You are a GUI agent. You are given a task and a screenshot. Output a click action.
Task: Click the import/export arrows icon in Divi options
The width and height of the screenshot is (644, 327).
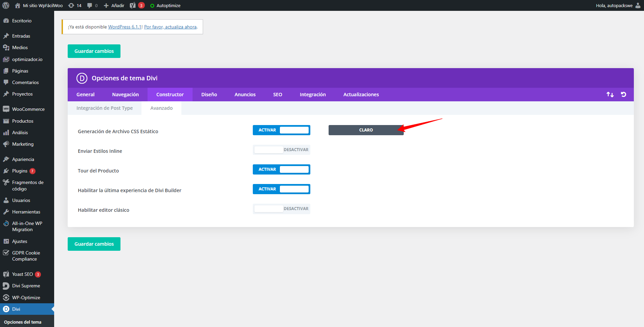point(610,95)
